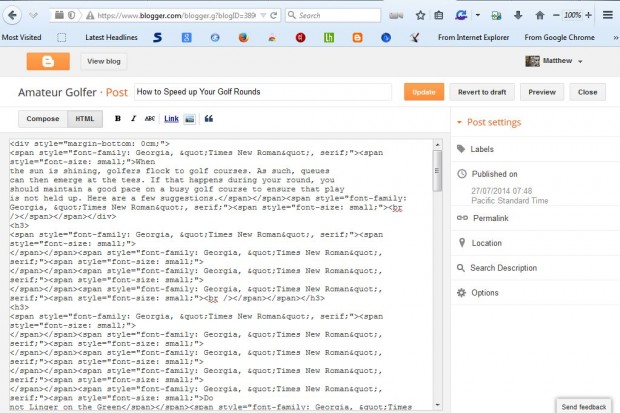Click the orange Update button

[x=423, y=92]
